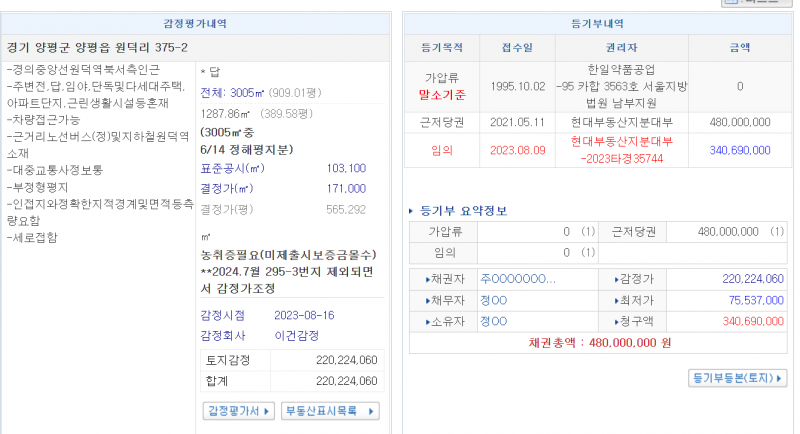Click the 표준공시(㎡) value 103,100

click(346, 168)
